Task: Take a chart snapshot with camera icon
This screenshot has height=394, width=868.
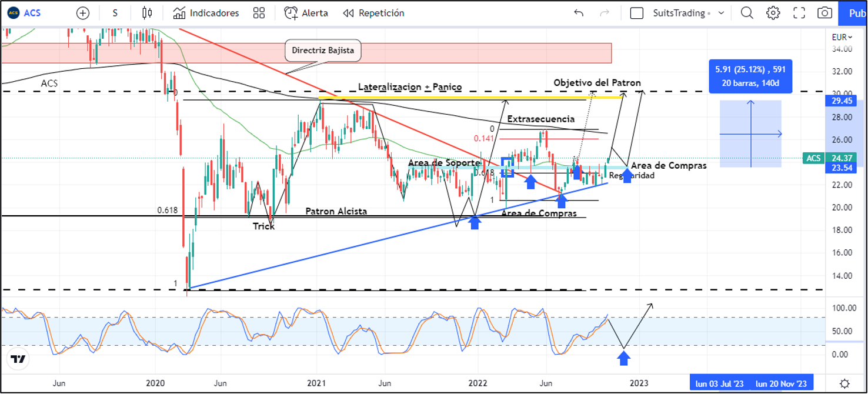Action: tap(825, 13)
